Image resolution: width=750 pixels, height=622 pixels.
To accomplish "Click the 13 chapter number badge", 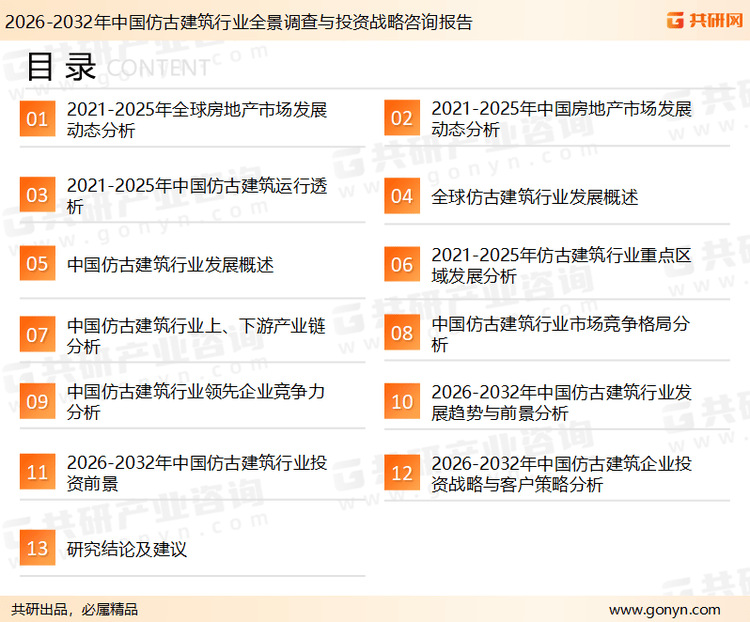I will (37, 549).
